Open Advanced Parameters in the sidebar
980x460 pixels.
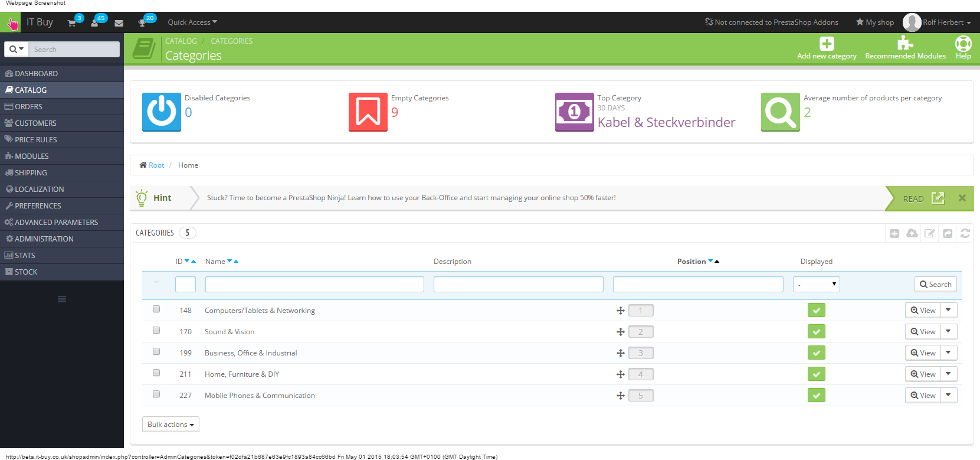[62, 223]
